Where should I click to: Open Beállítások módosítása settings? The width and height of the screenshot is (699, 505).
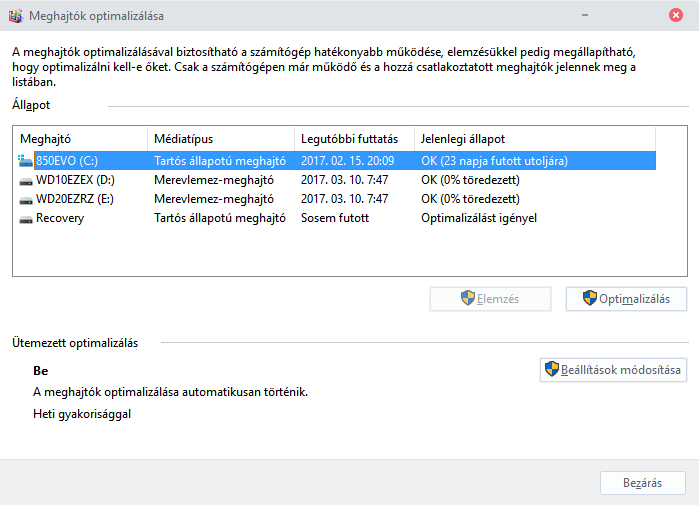pyautogui.click(x=612, y=370)
